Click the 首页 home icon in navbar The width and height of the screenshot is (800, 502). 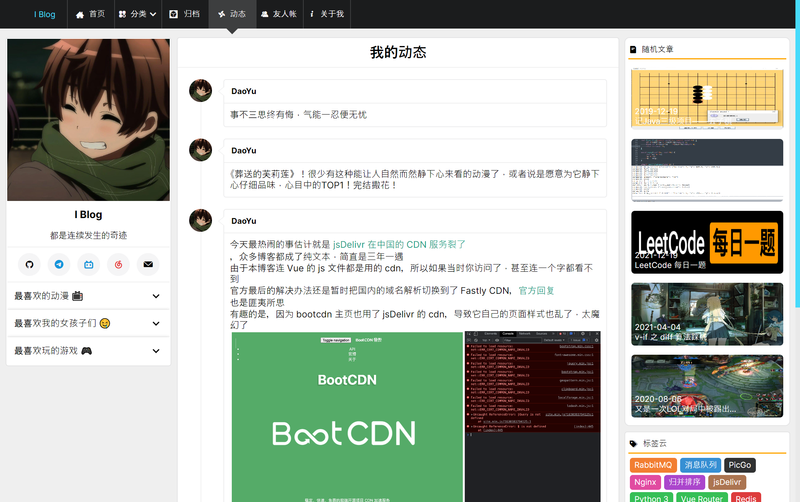80,14
